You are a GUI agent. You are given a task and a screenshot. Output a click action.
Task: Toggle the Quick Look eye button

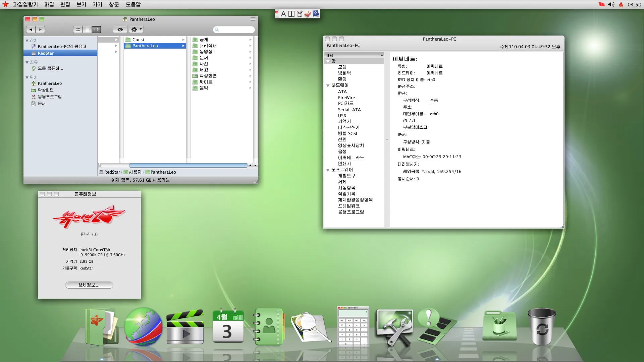[x=120, y=29]
